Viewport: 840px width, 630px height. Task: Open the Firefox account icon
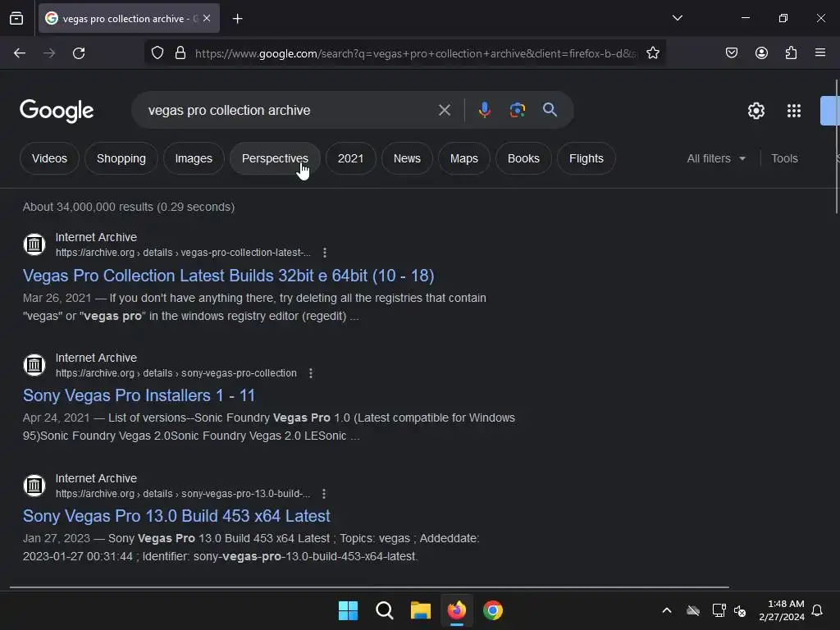[761, 53]
